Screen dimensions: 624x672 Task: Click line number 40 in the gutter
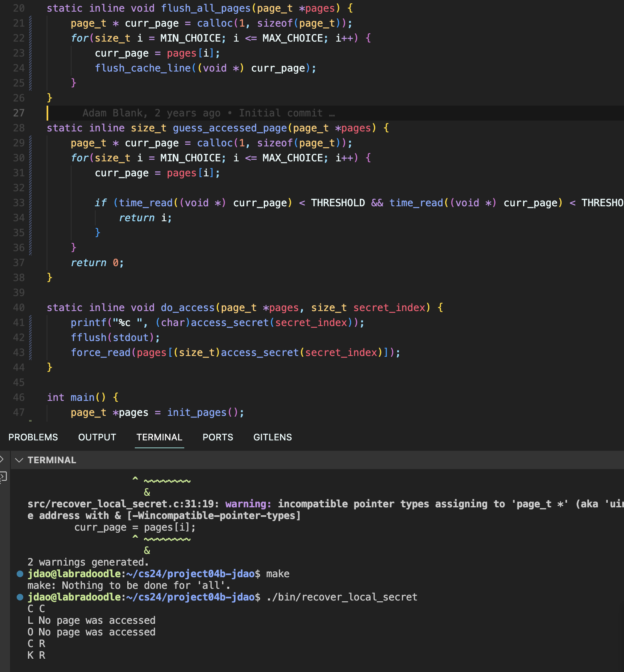[19, 308]
